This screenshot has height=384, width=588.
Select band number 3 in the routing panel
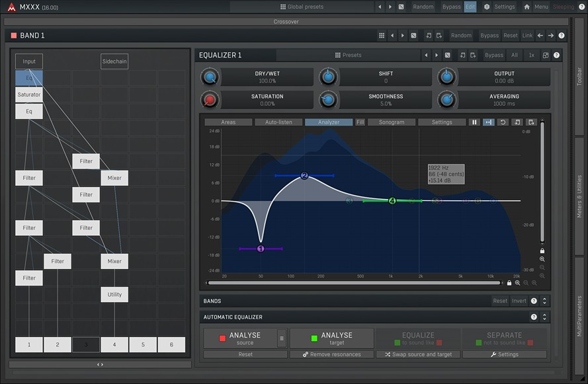coord(85,344)
